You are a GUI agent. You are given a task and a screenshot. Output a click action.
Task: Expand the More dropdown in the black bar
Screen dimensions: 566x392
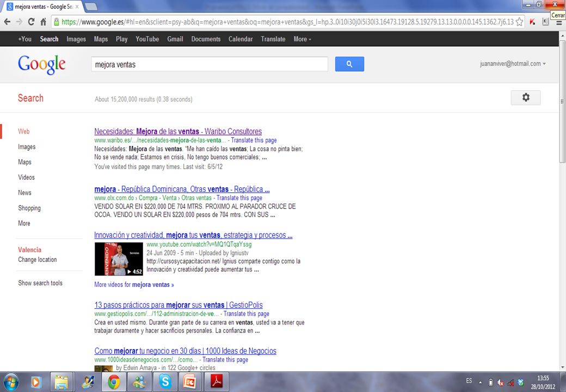302,39
